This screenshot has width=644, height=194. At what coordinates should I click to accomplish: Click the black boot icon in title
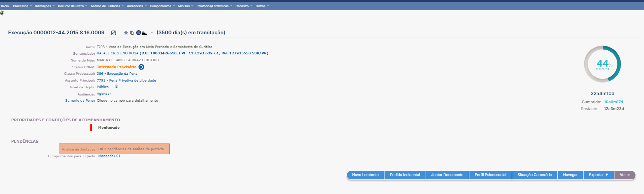144,33
